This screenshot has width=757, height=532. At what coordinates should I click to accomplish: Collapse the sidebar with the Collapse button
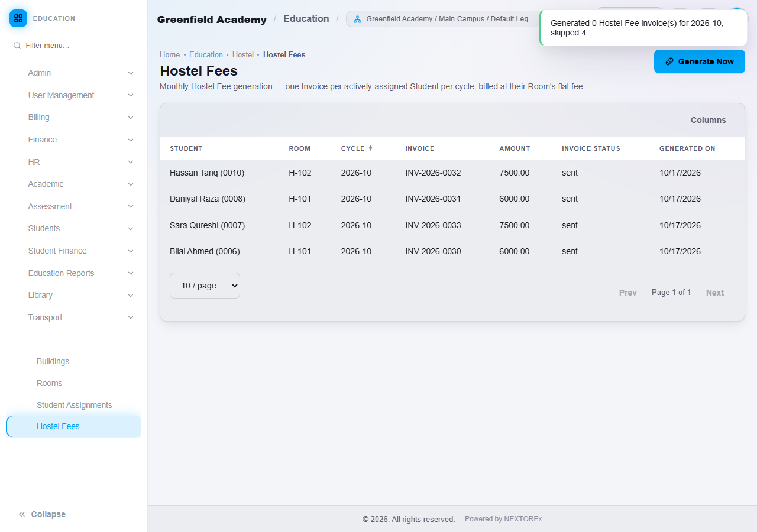42,514
